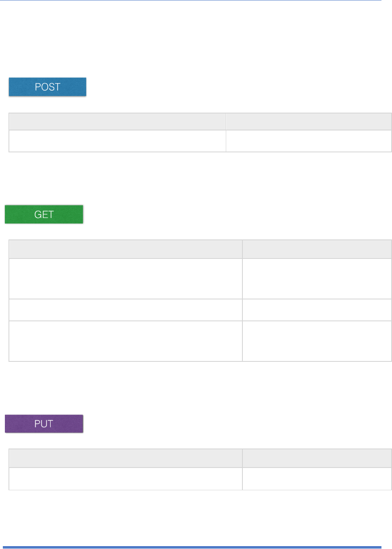The image size is (392, 549).
Task: Click the purple PUT button
Action: (x=44, y=424)
